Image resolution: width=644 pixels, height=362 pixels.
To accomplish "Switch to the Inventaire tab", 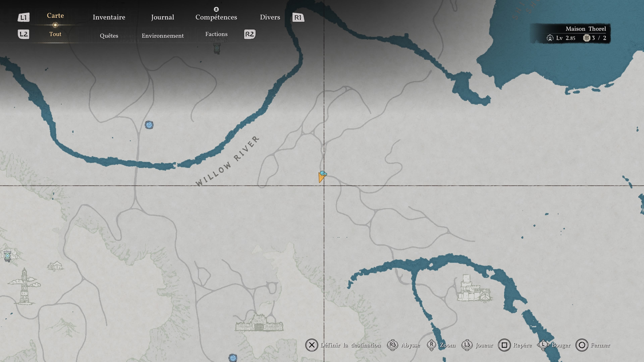I will [109, 17].
